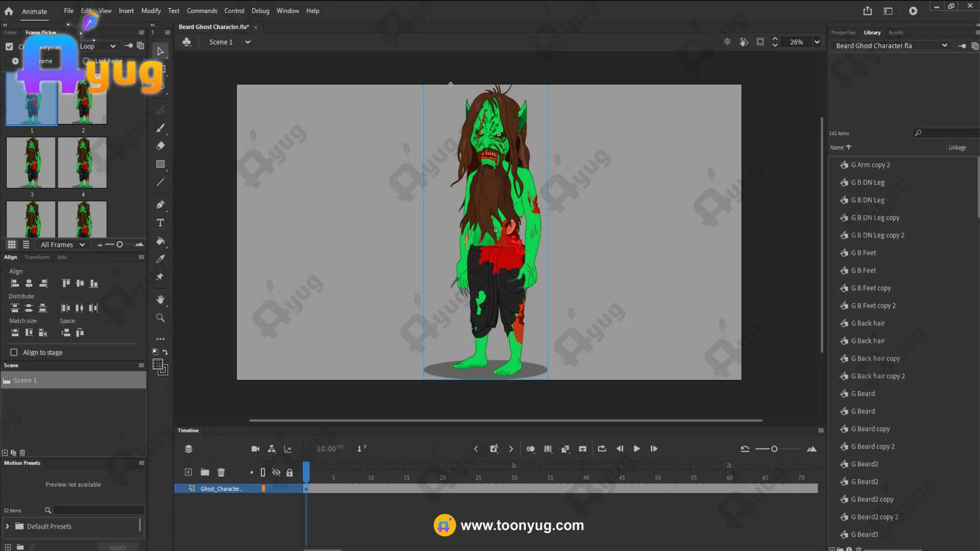This screenshot has width=980, height=551.
Task: Open the stage zoom 26% dropdown
Action: click(x=817, y=42)
